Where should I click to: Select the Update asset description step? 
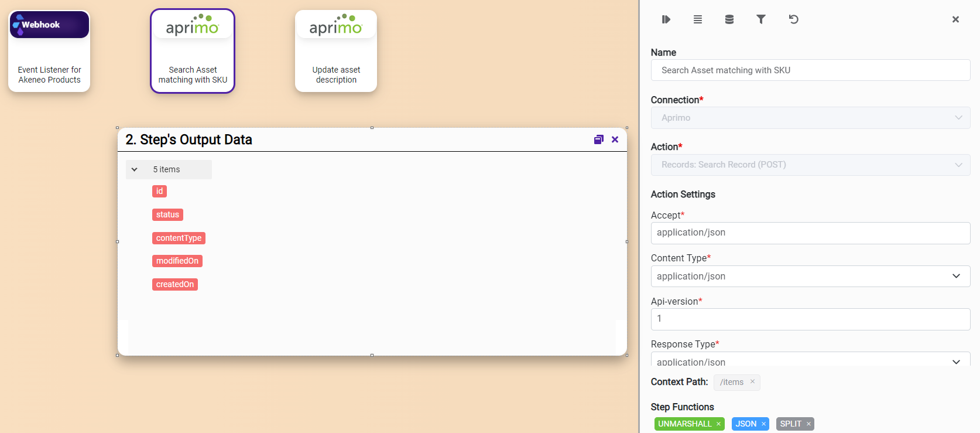[336, 51]
